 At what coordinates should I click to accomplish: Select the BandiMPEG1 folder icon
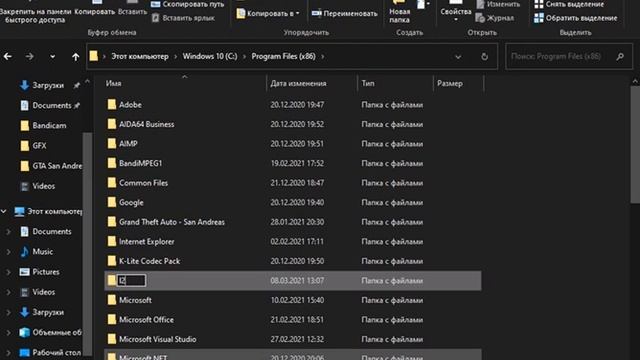(x=111, y=163)
